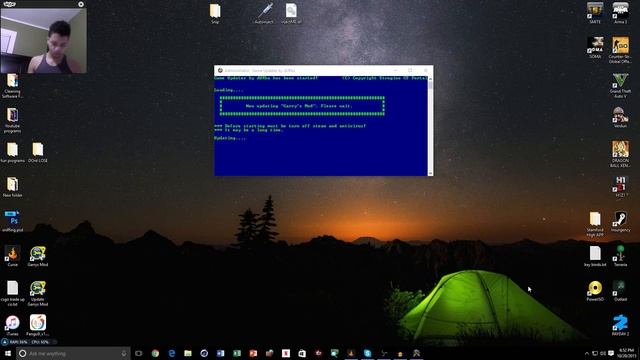
Task: Open the Windows Store taskbar icon
Action: click(302, 353)
